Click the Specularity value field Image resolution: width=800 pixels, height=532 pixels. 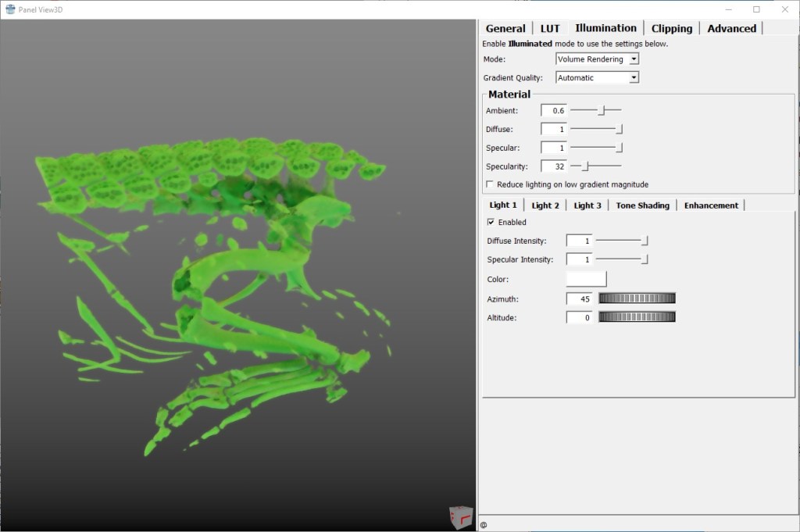[554, 166]
